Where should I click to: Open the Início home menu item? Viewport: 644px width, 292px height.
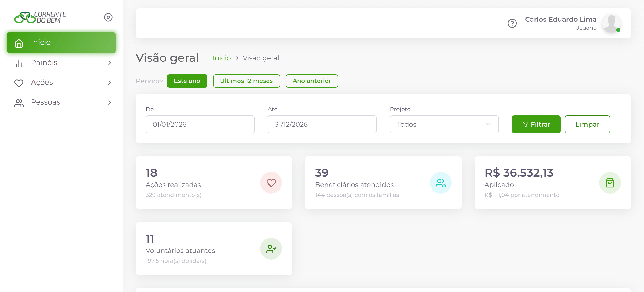tap(61, 42)
